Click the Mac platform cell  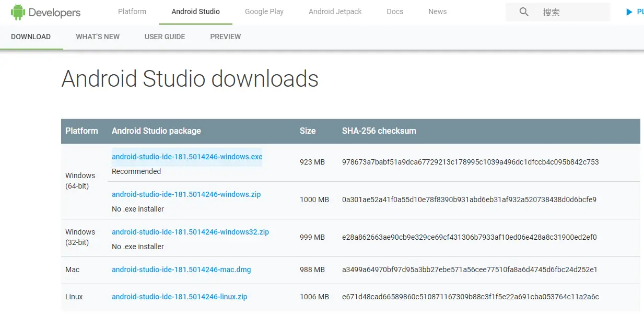(x=73, y=270)
